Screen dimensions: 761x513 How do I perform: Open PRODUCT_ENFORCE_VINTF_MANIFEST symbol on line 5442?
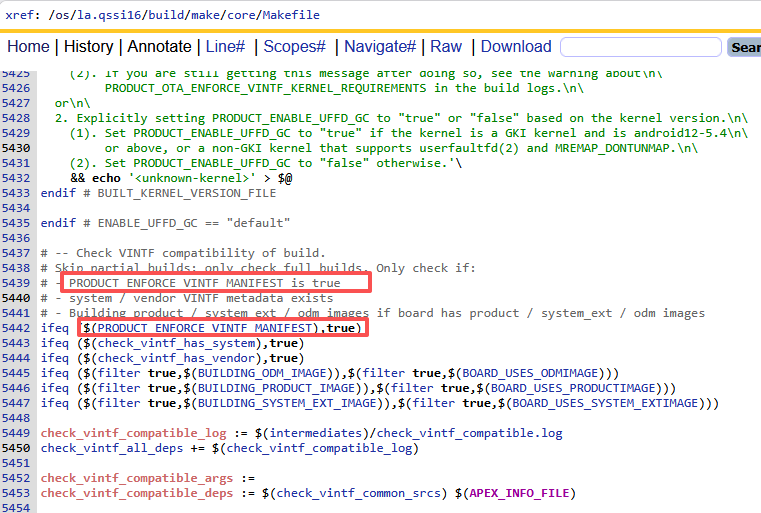coord(204,329)
